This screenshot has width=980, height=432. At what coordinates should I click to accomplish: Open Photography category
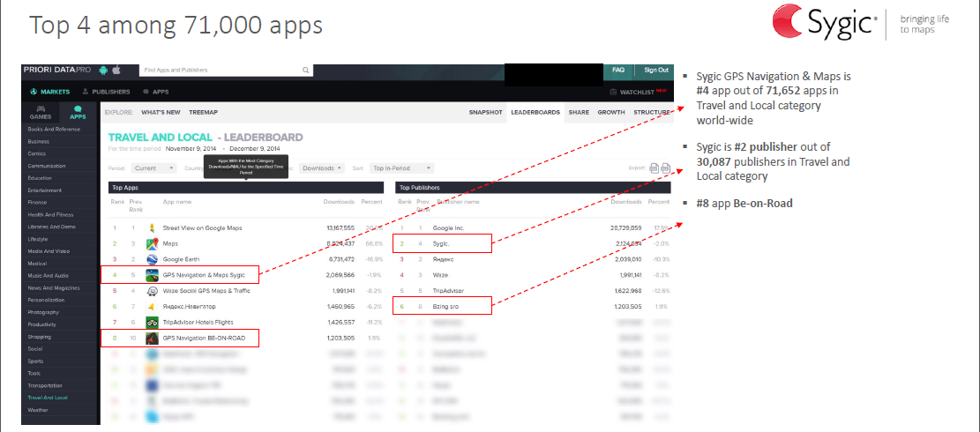[x=43, y=312]
